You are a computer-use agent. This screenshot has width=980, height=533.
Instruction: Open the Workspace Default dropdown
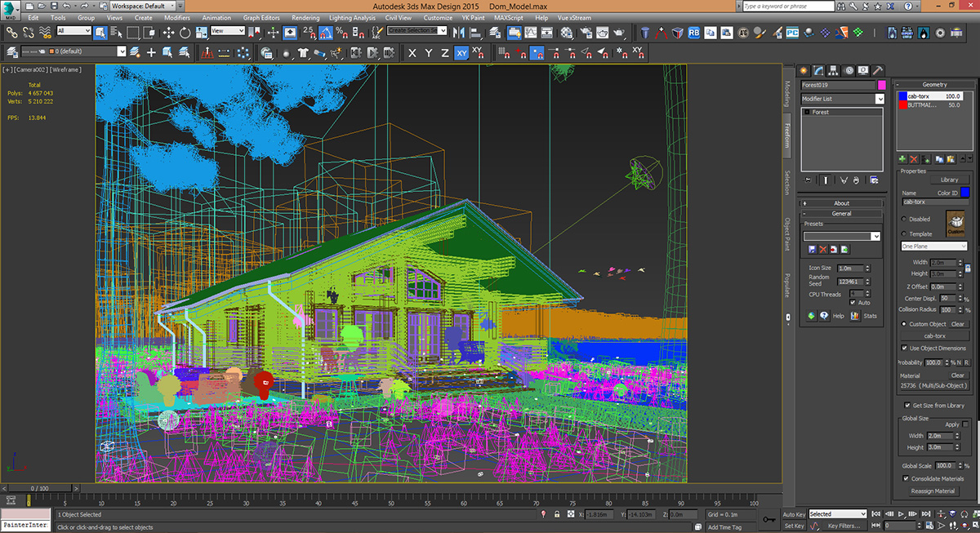tap(145, 6)
